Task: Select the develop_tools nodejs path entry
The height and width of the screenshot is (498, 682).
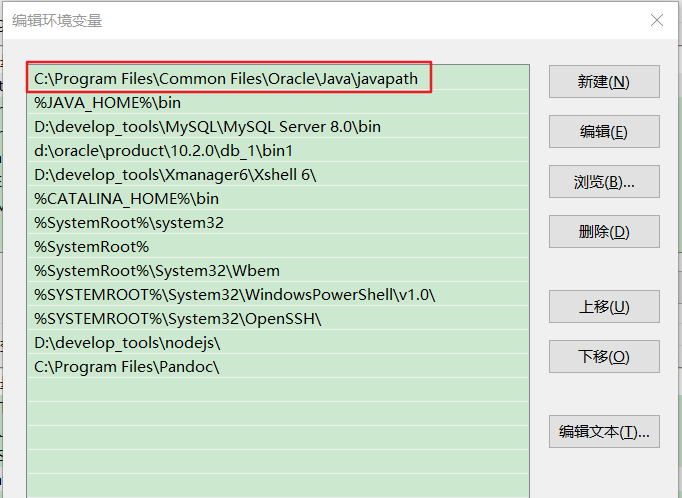Action: pyautogui.click(x=127, y=343)
